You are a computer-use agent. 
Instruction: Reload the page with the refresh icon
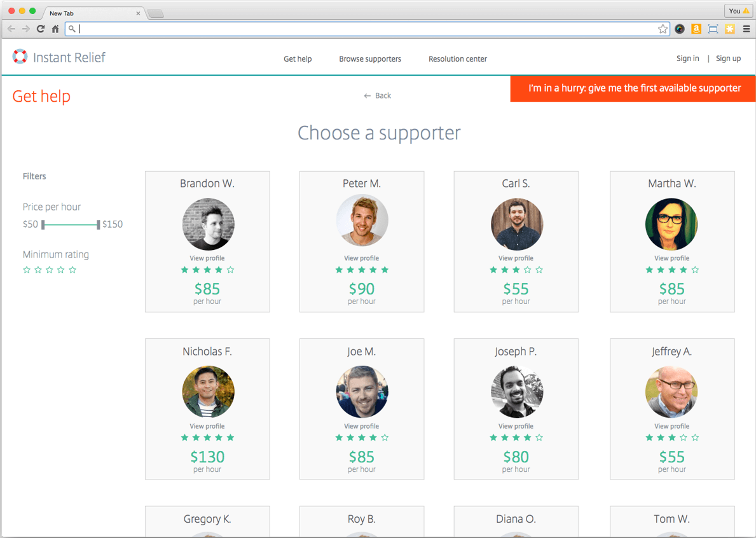[x=41, y=29]
